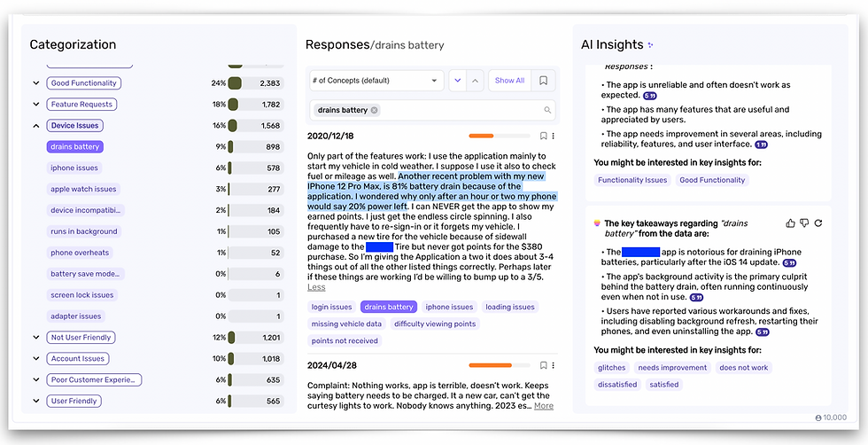Bookmark the 2020/12/18 response

pyautogui.click(x=543, y=136)
